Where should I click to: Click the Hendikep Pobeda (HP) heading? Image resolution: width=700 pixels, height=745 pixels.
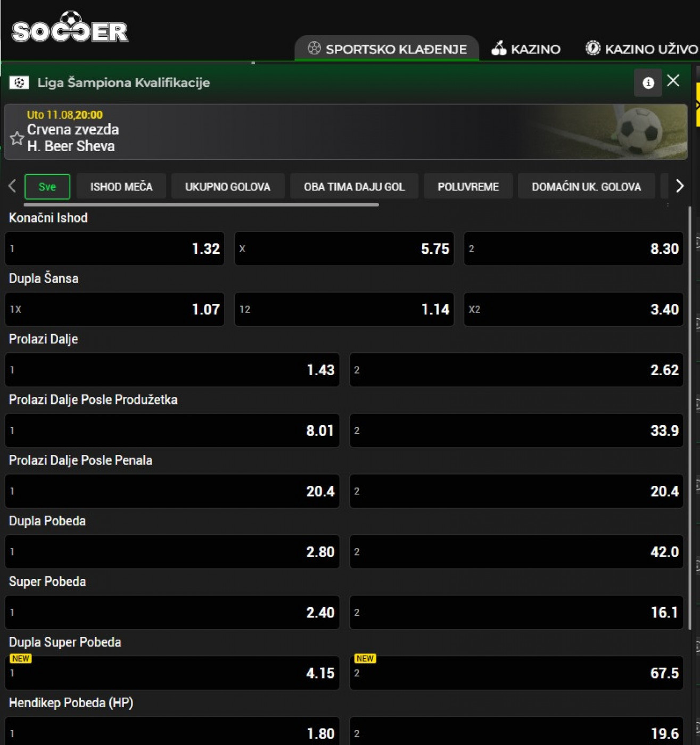pos(71,703)
